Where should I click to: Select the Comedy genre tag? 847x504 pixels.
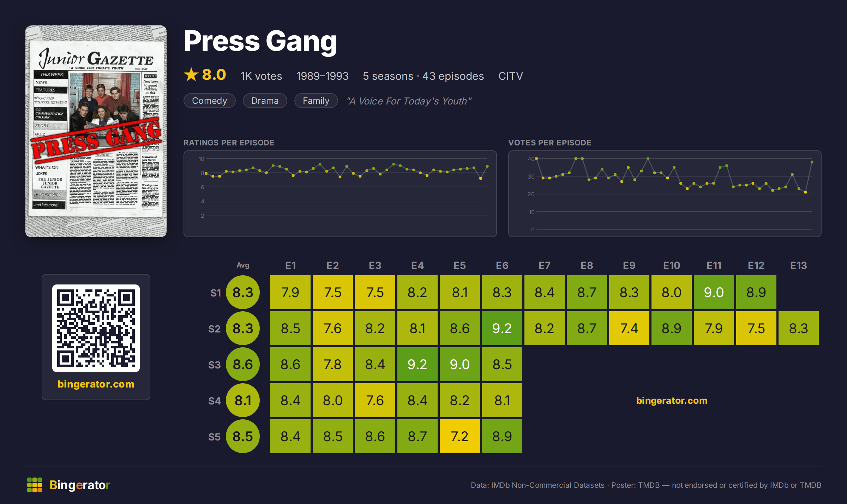click(x=210, y=101)
